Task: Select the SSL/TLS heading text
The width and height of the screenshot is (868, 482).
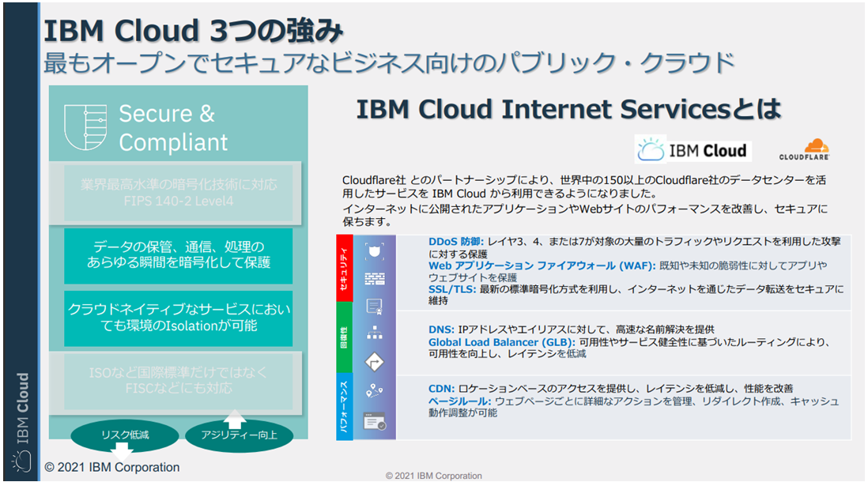Action: click(x=452, y=289)
